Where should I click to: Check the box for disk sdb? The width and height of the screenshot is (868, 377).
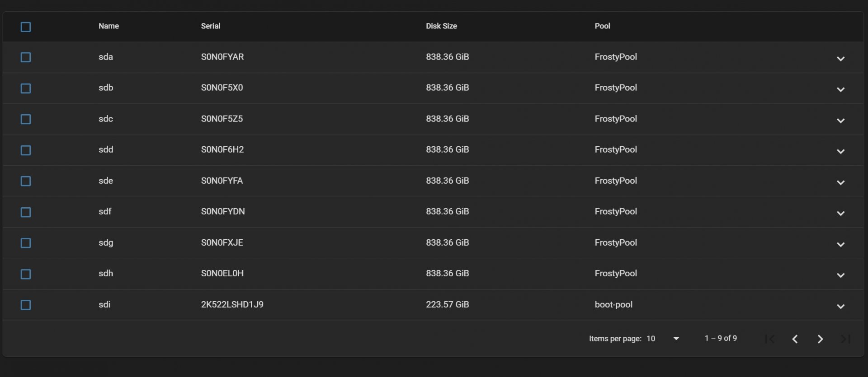point(26,88)
